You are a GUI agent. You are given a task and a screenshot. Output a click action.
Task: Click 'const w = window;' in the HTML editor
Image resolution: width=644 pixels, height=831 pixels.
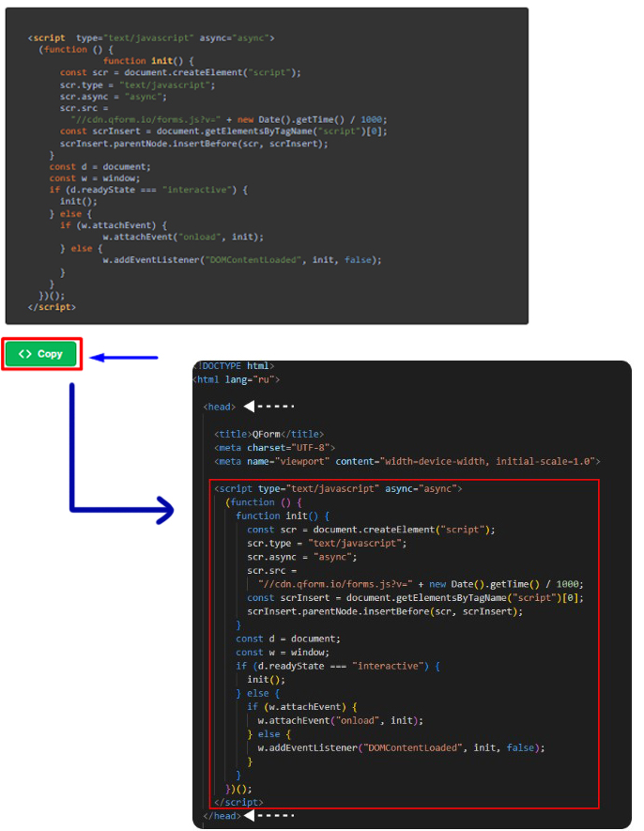coord(283,653)
